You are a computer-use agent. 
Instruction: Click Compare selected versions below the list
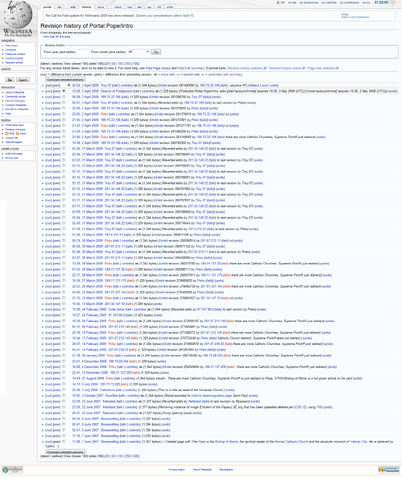click(x=65, y=452)
